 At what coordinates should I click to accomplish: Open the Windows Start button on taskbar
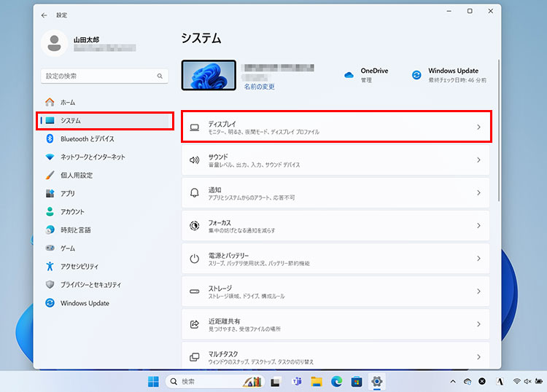click(154, 381)
